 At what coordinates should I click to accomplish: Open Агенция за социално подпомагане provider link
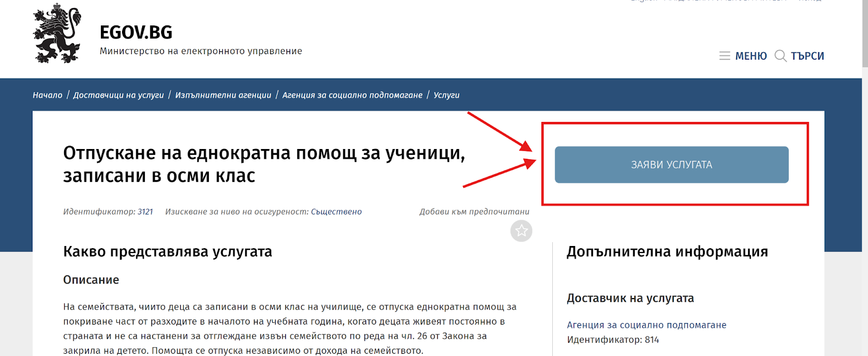647,325
